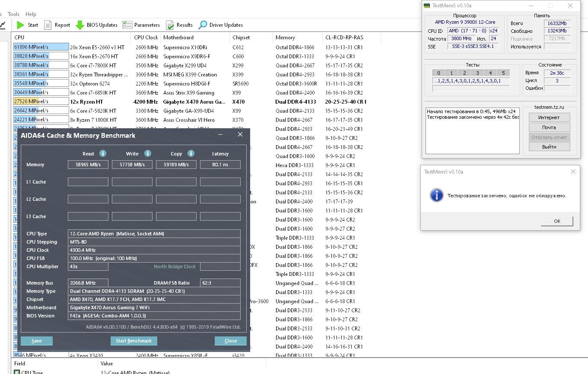Open the Tools menu
The width and height of the screenshot is (588, 374).
13,14
